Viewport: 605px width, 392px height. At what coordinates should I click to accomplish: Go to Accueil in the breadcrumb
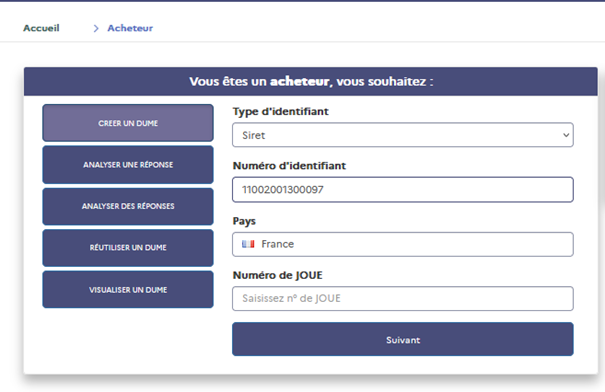click(41, 28)
